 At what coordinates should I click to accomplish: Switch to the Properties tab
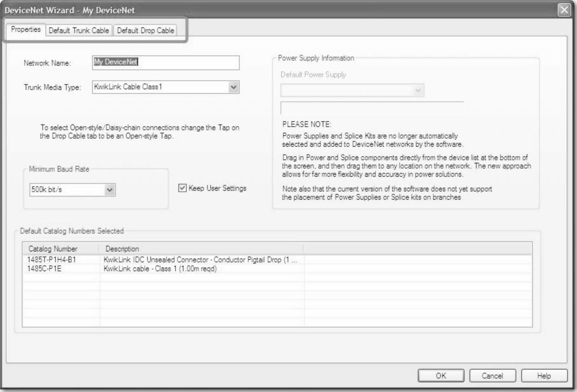[26, 30]
